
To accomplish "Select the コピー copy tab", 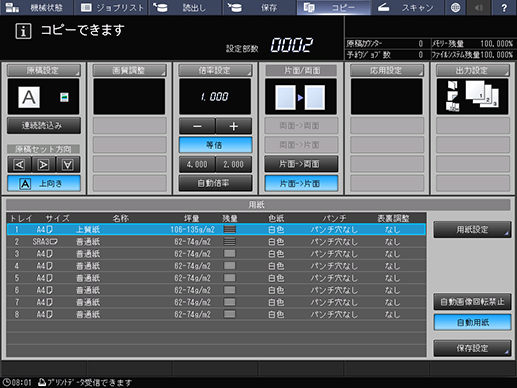I will point(333,7).
